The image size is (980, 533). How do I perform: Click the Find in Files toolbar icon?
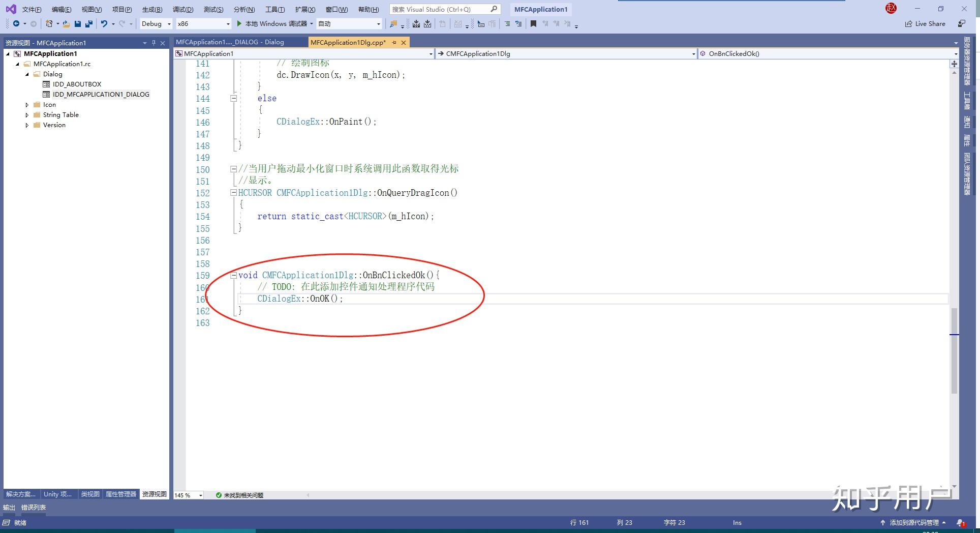click(x=393, y=23)
